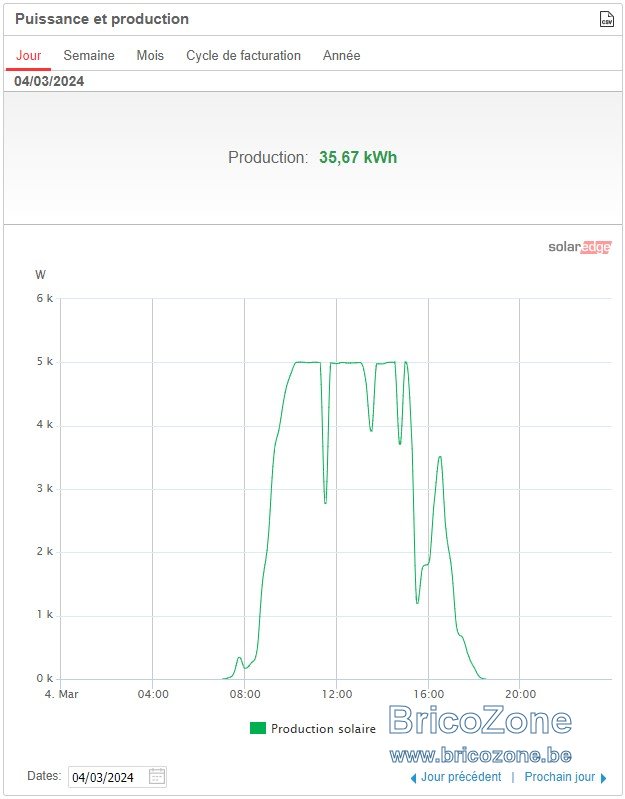Switch to the Année tab
The height and width of the screenshot is (799, 625).
click(341, 56)
